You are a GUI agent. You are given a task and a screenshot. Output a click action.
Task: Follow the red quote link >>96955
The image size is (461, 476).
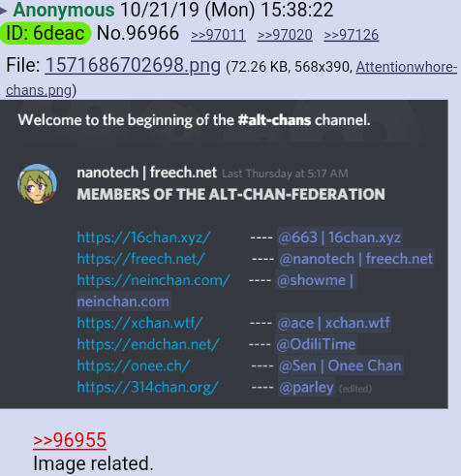click(70, 440)
